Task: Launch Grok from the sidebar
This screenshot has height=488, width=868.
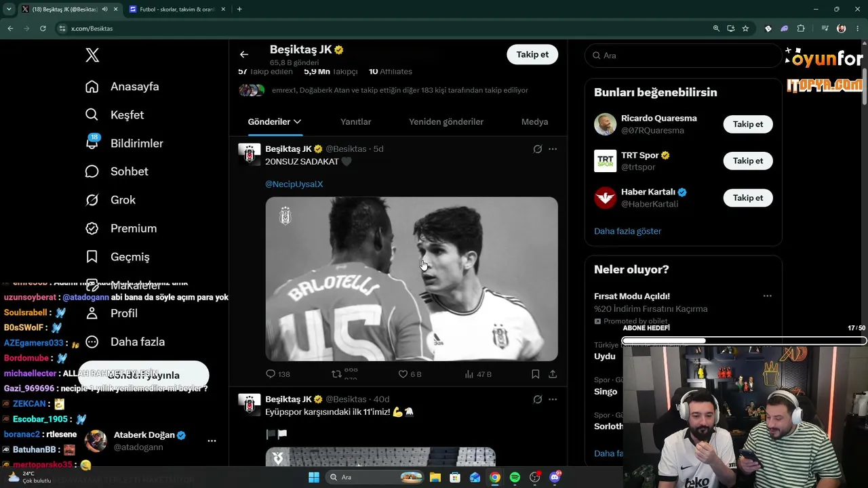Action: point(111,200)
